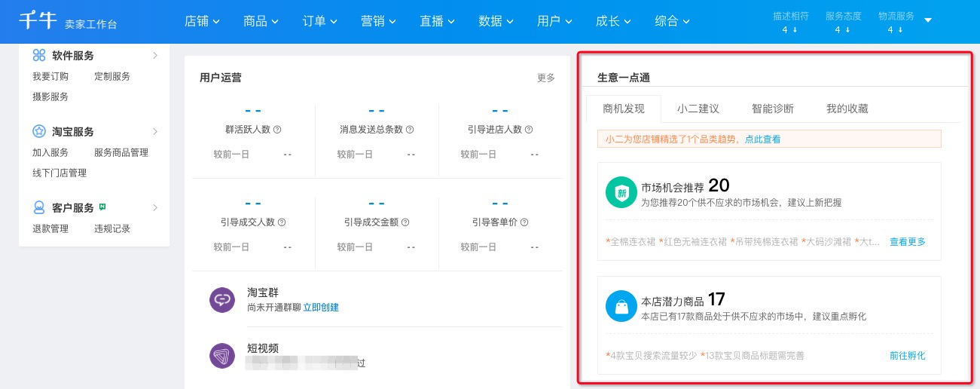Image resolution: width=980 pixels, height=389 pixels.
Task: Open the 服务商品管理 link
Action: click(121, 152)
